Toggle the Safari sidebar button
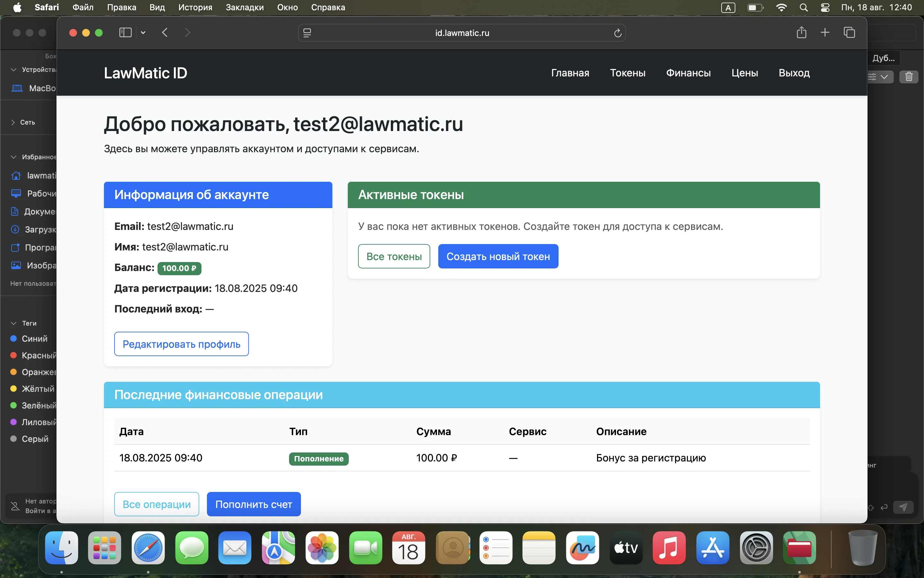 pos(125,32)
